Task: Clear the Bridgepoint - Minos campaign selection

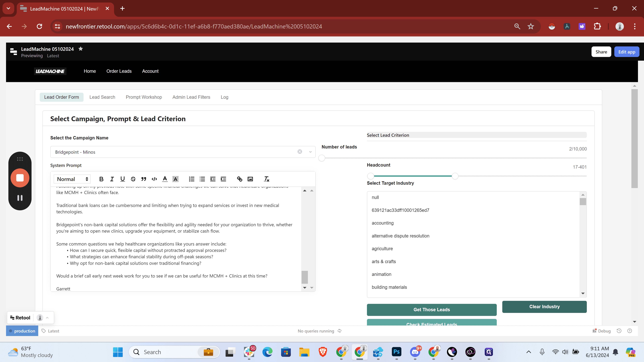Action: (x=300, y=152)
